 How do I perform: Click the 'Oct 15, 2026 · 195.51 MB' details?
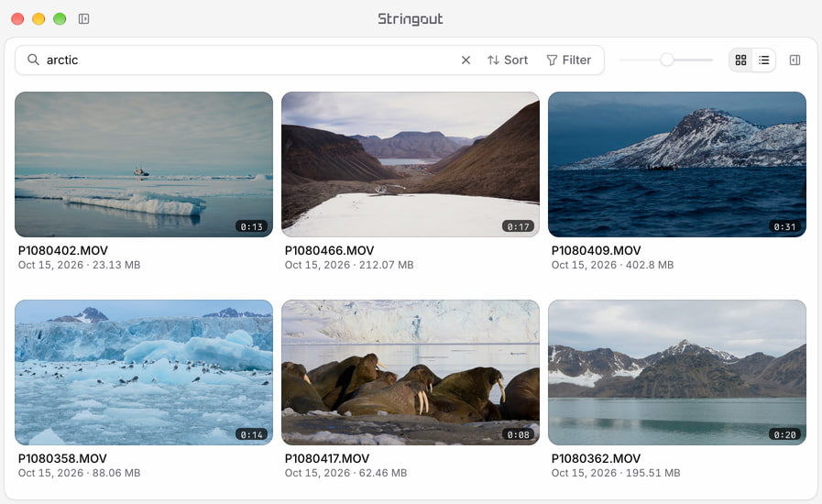click(616, 473)
